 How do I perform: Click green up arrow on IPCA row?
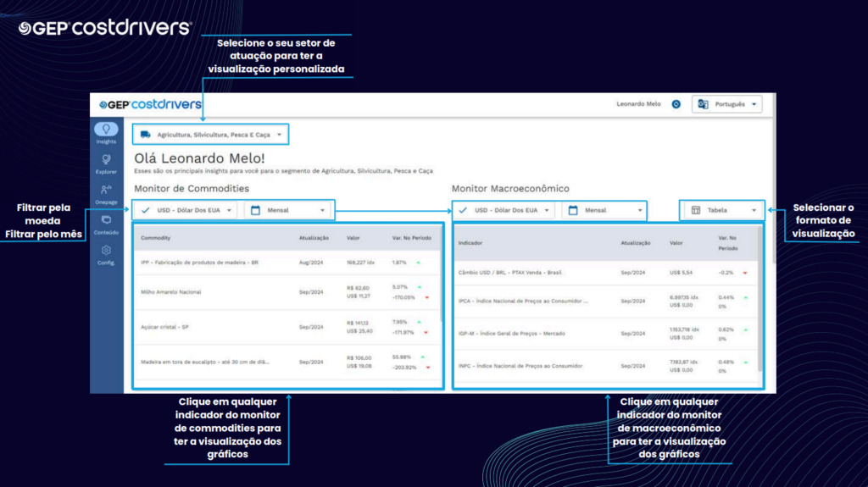(x=746, y=298)
